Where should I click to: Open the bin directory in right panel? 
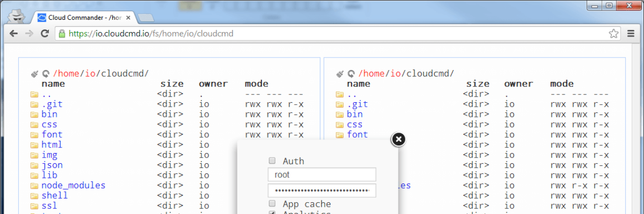355,114
